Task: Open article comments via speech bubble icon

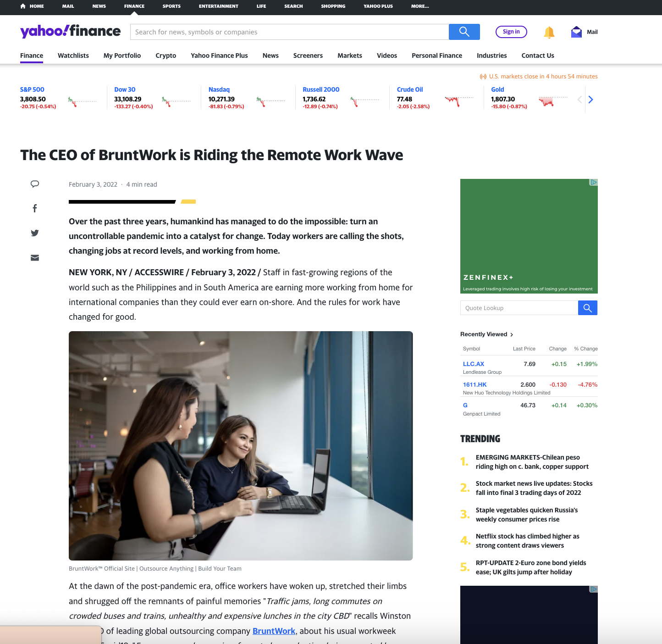Action: 35,184
